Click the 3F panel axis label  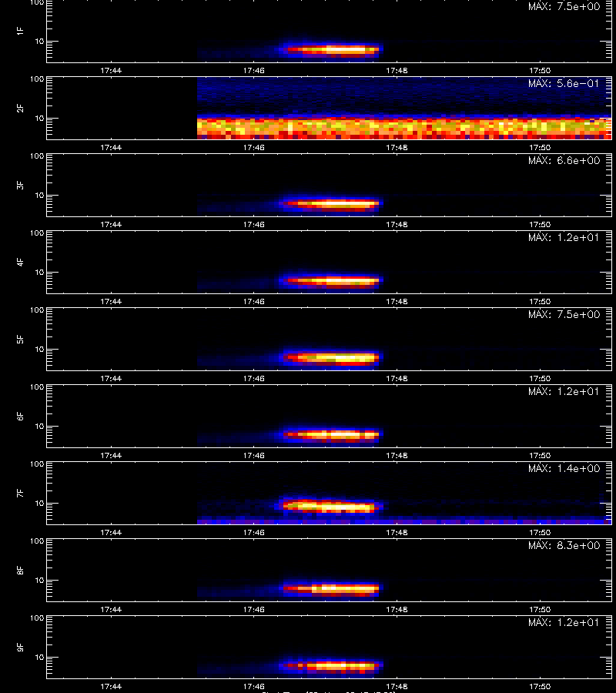20,185
